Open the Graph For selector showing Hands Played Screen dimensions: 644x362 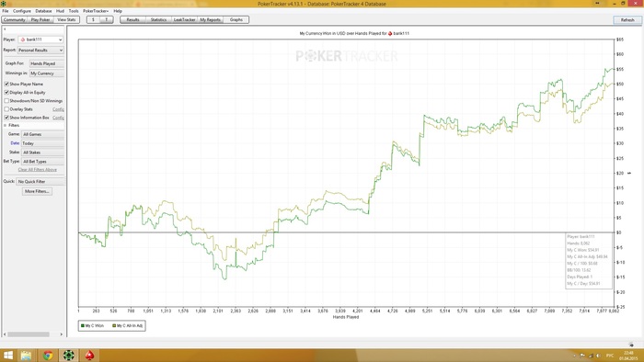[46, 63]
